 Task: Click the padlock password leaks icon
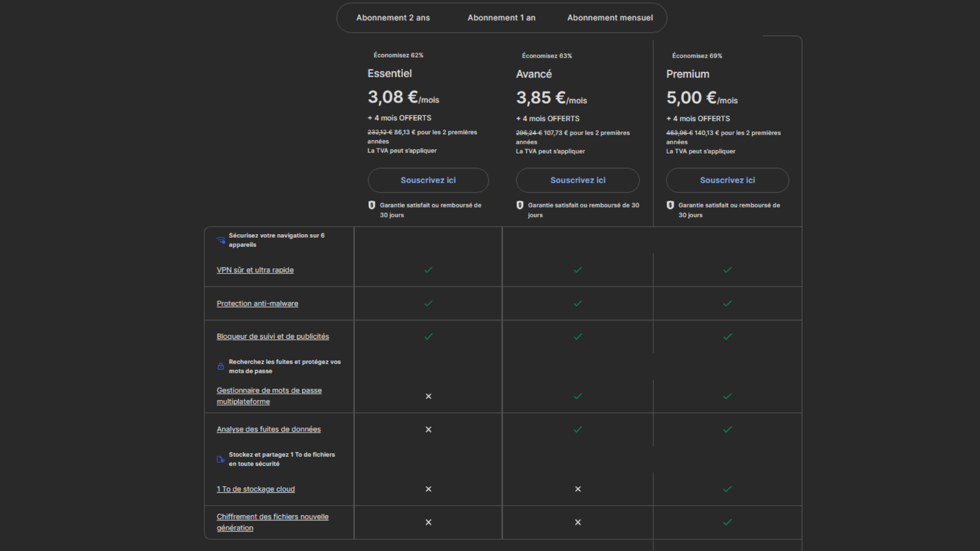click(221, 366)
